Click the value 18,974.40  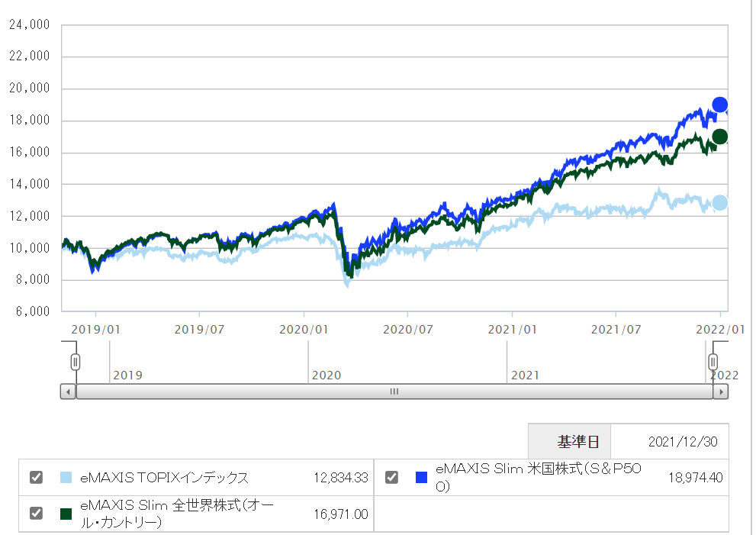(x=696, y=478)
